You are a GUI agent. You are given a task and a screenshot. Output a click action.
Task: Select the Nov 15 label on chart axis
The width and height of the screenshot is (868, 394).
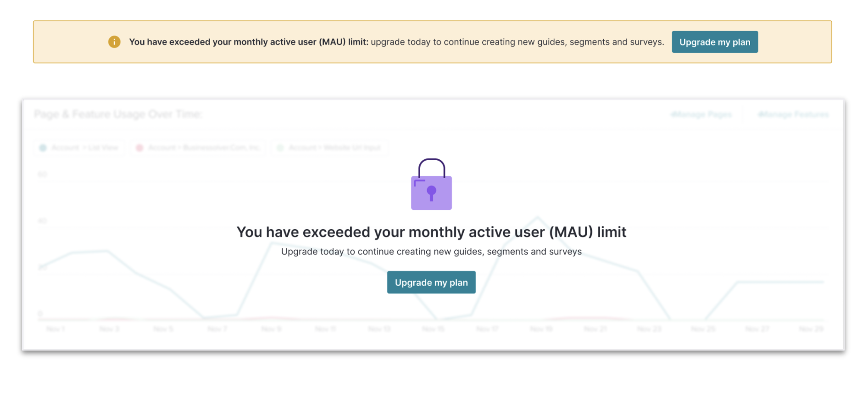pyautogui.click(x=434, y=329)
